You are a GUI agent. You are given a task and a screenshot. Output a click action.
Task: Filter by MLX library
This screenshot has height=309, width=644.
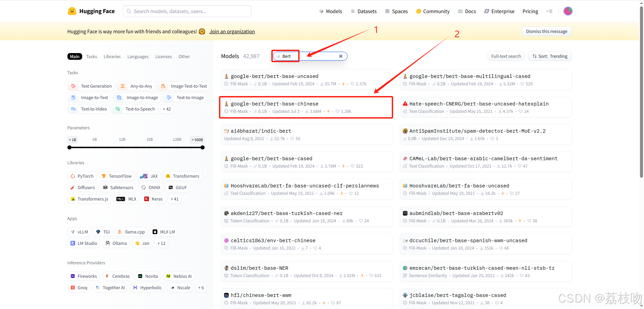(126, 199)
